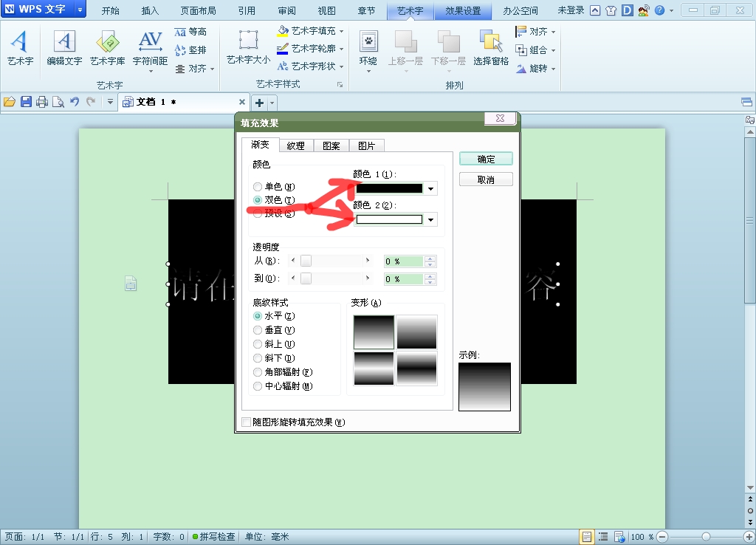
Task: Switch to outline view icon in status bar
Action: click(603, 537)
